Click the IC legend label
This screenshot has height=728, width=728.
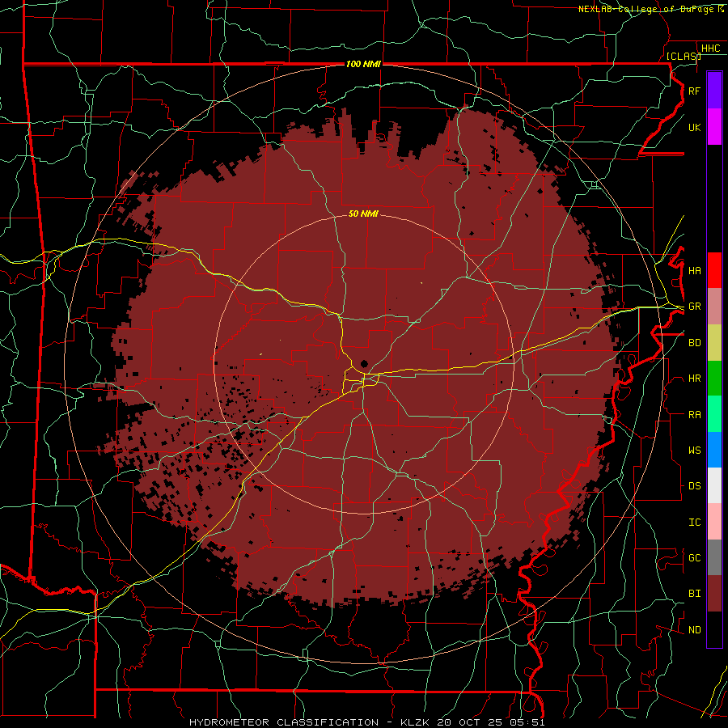(694, 522)
